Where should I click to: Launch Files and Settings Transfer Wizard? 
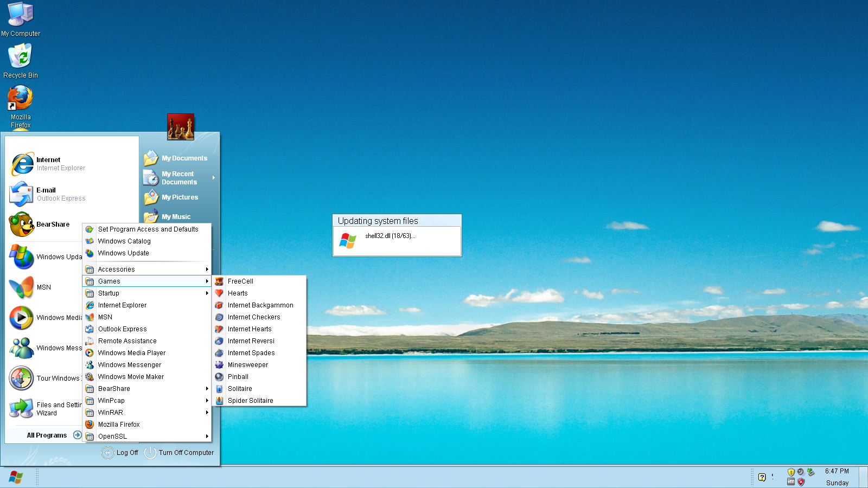click(x=44, y=409)
